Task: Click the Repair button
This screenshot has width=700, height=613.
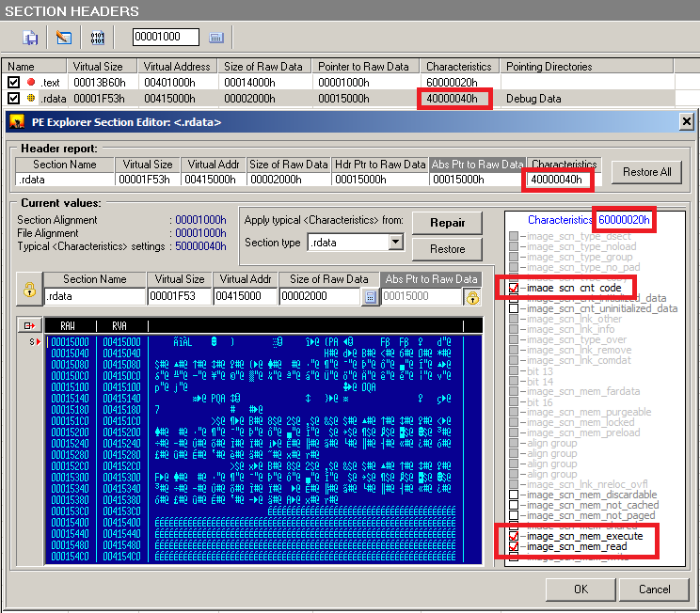Action: [447, 223]
